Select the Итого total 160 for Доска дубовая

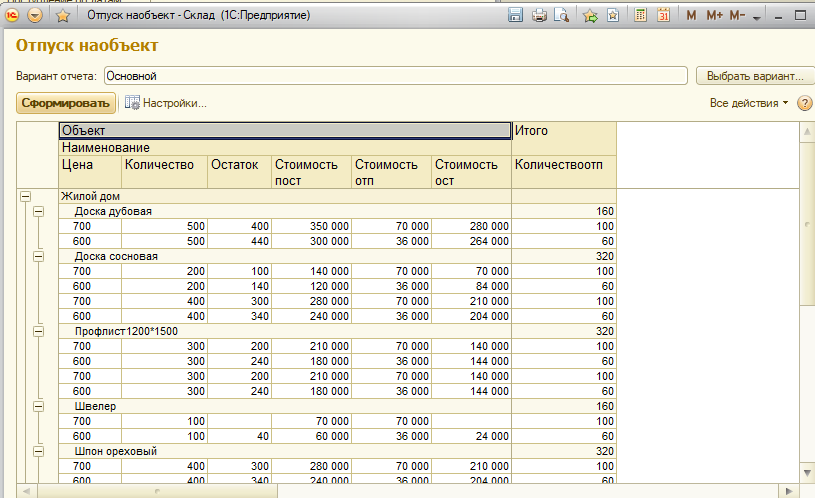564,212
